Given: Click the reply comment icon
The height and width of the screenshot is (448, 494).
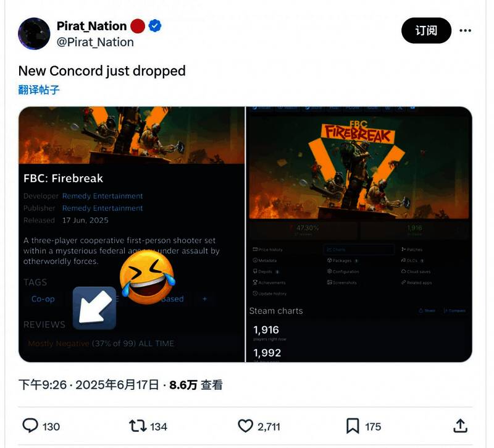Looking at the screenshot, I should point(30,426).
